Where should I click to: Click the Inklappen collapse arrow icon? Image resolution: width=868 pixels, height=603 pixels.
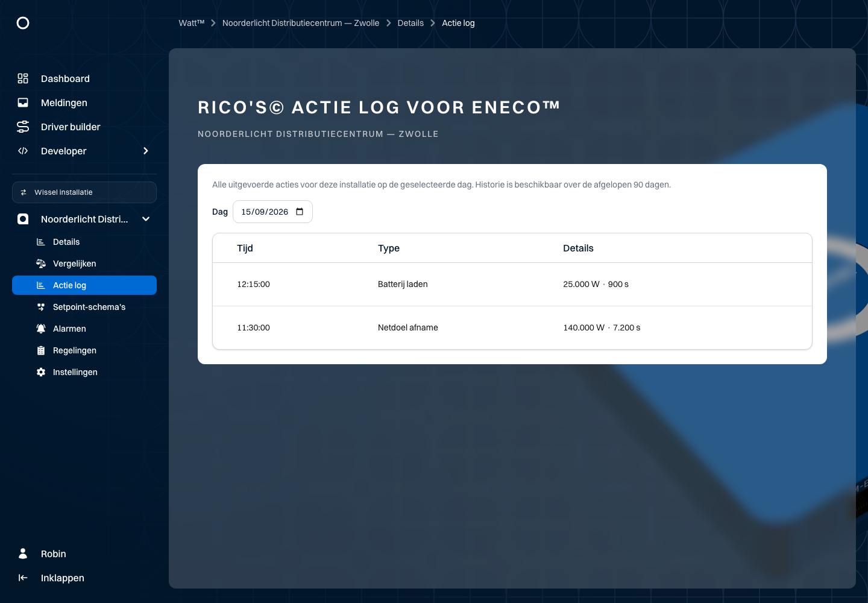23,578
